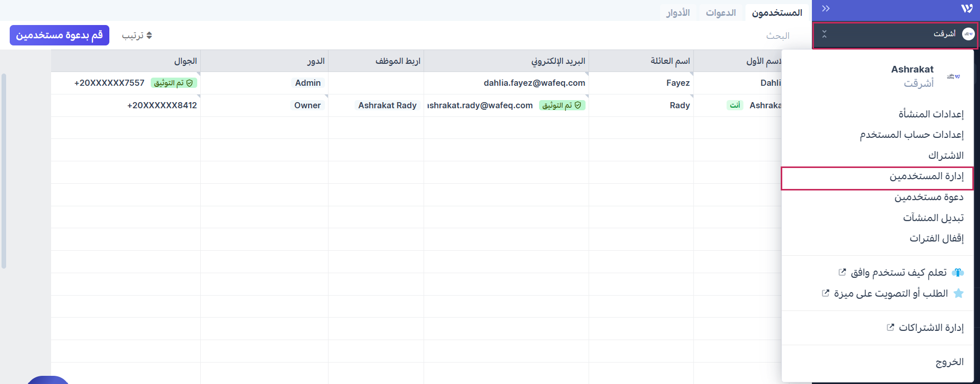980x384 pixels.
Task: Click verified badge on Dahlia's mobile number
Action: [x=174, y=83]
